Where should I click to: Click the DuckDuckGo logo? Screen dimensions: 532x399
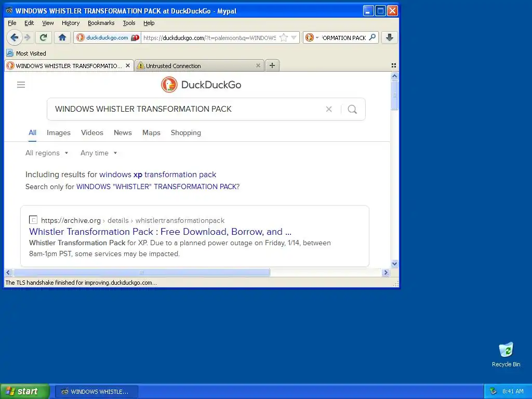tap(201, 85)
